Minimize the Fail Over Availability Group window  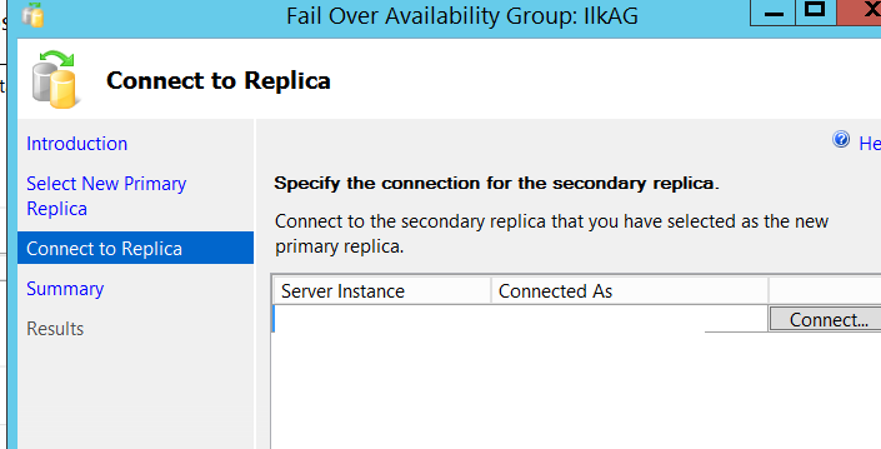click(x=773, y=12)
